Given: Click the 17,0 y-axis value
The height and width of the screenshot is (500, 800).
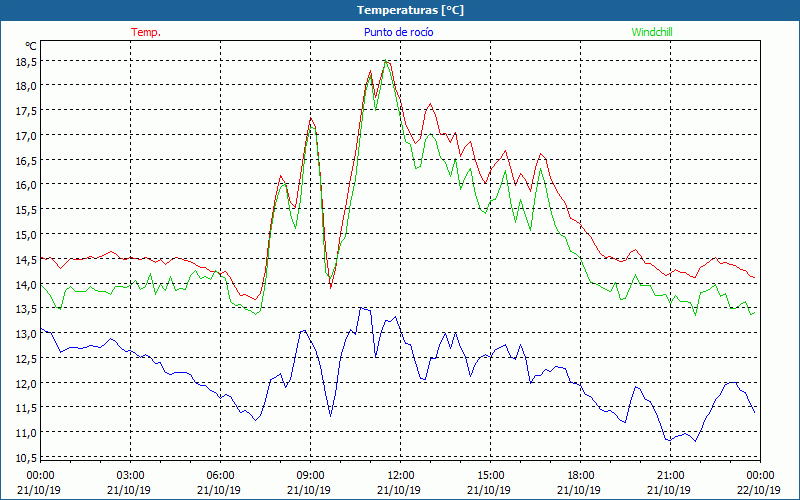Looking at the screenshot, I should pyautogui.click(x=28, y=136).
